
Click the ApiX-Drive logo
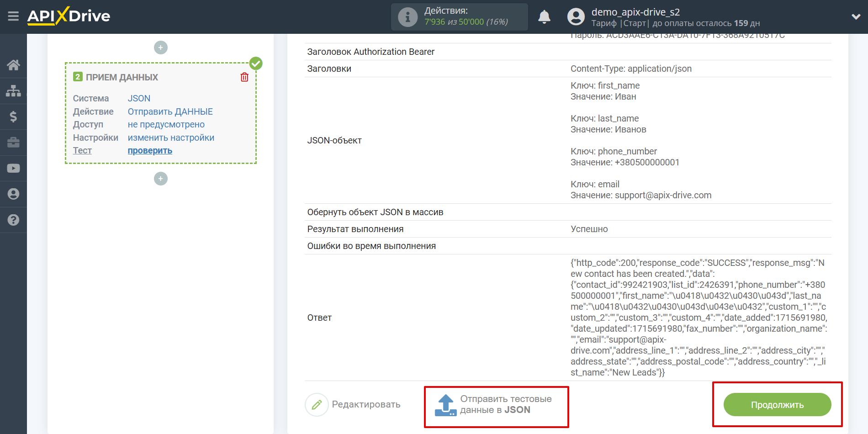[x=69, y=16]
